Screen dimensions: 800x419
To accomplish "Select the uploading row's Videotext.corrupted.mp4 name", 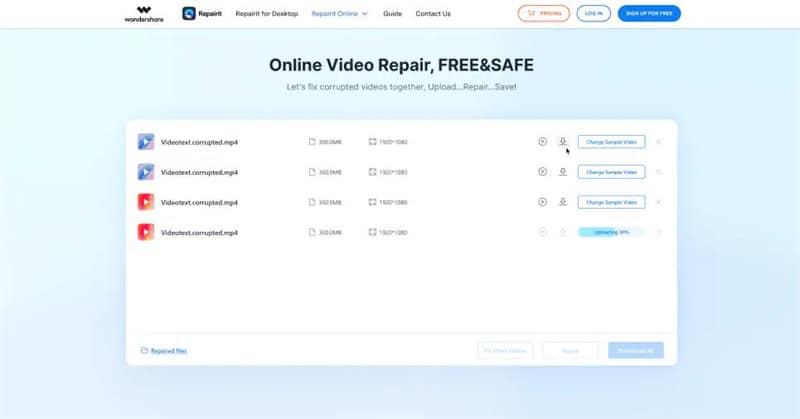I will click(x=199, y=233).
